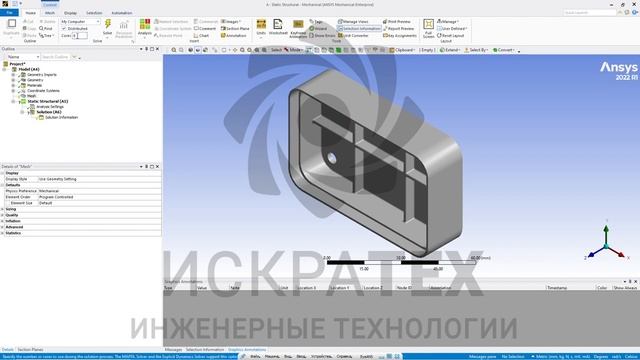Click Report Preview
Viewport: 640px width, 360px height.
(398, 29)
